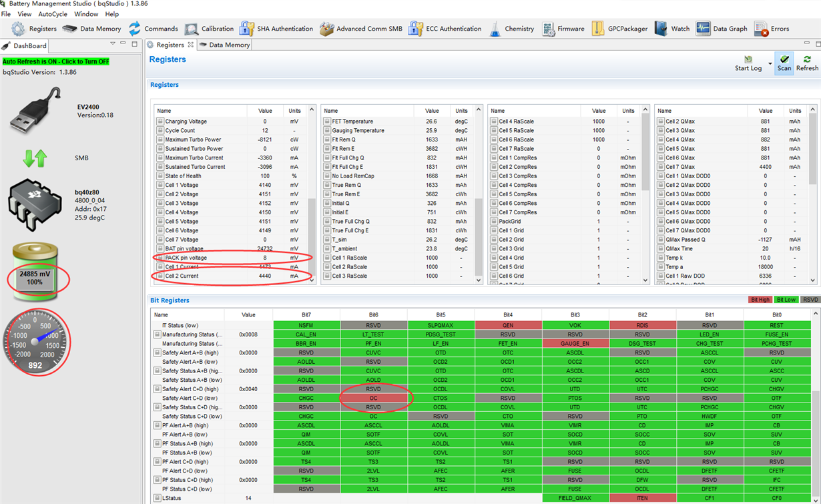Open the Data Memory toolbar icon
The height and width of the screenshot is (504, 821).
[x=92, y=29]
